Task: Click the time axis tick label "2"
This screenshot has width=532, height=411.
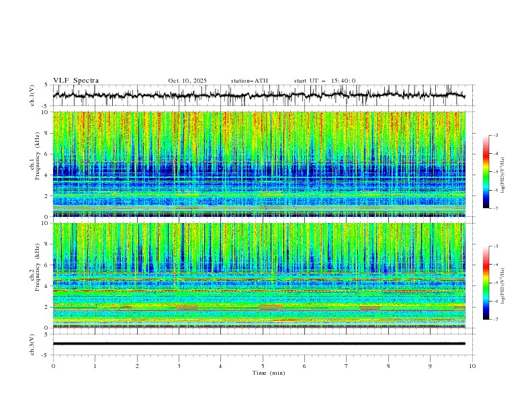Action: (x=137, y=366)
